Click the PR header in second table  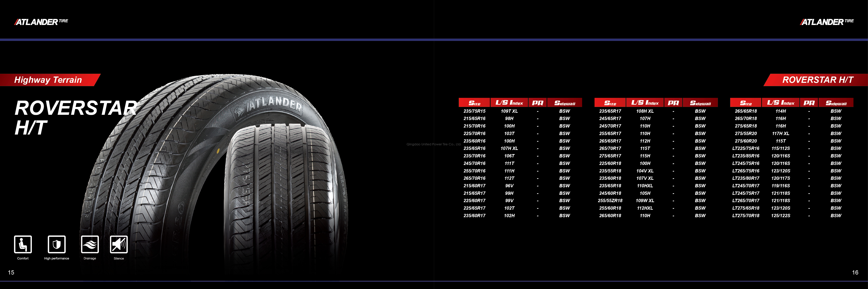tap(673, 103)
